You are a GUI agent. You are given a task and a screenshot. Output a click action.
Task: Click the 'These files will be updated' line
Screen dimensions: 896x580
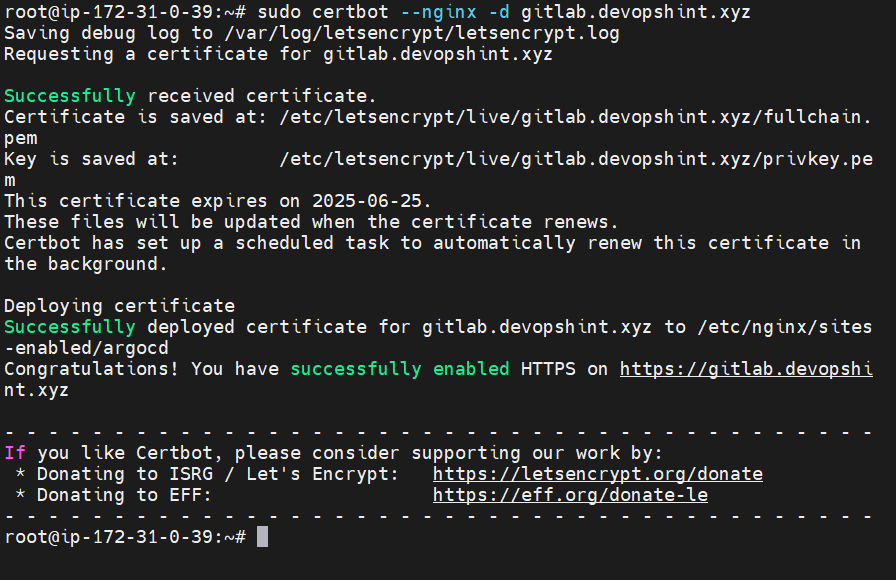[311, 222]
